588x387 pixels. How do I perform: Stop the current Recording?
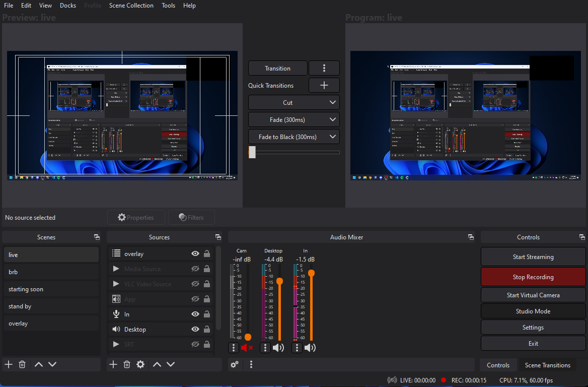(533, 277)
